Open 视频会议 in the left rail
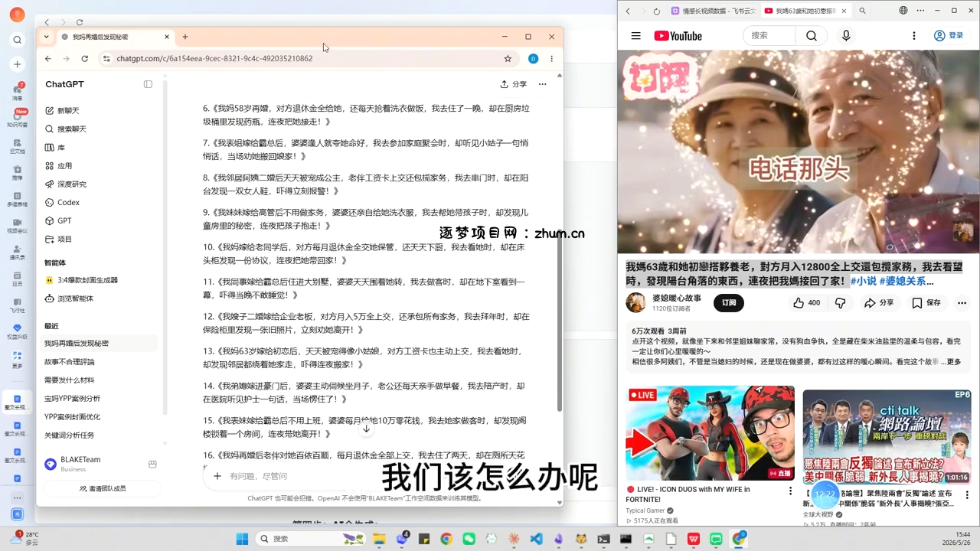Screen dimensions: 980x551 click(x=18, y=225)
